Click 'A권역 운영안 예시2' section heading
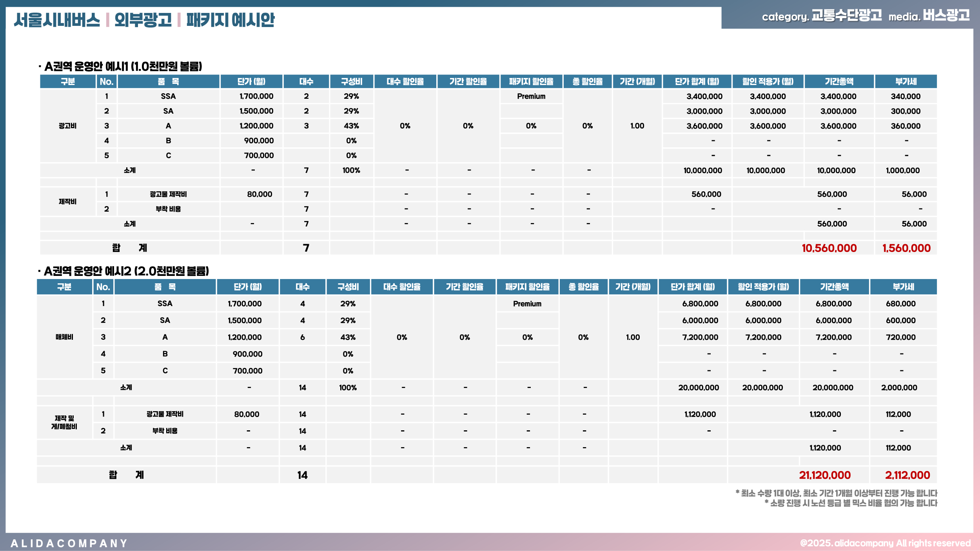 [126, 271]
